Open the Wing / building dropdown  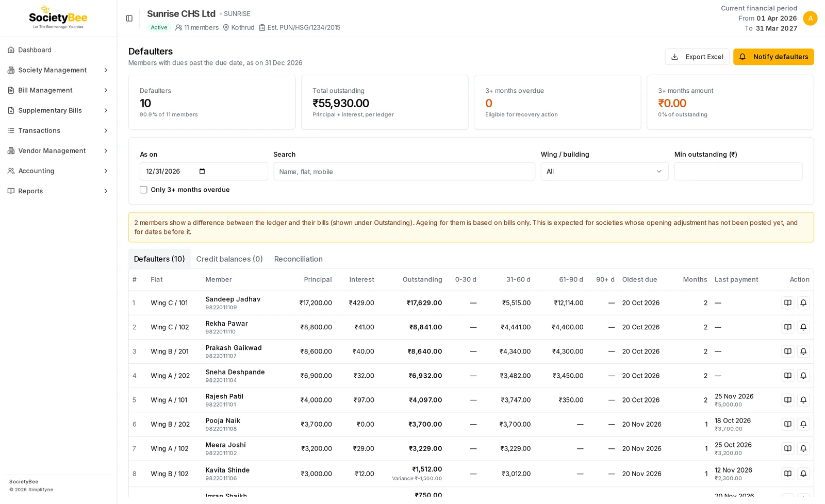pos(604,172)
